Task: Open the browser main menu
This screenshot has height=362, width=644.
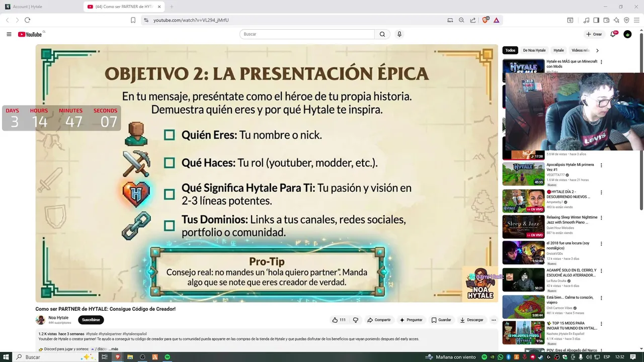Action: [636, 20]
